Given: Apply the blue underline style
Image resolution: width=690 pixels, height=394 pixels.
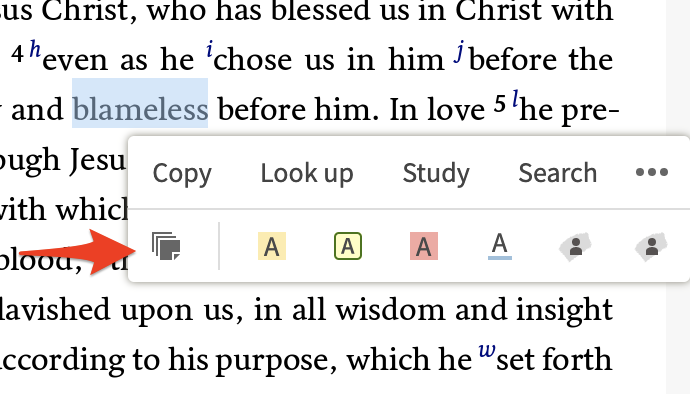Looking at the screenshot, I should (500, 246).
